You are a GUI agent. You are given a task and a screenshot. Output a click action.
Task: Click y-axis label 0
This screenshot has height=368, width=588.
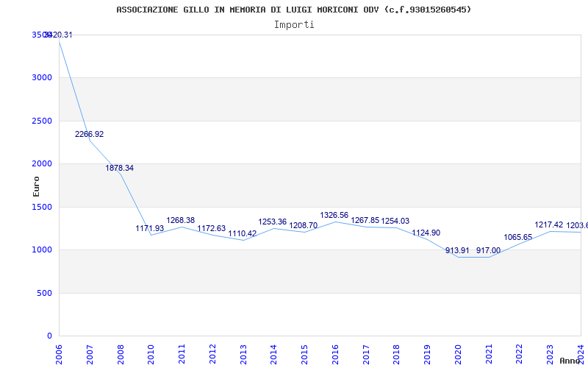point(49,336)
